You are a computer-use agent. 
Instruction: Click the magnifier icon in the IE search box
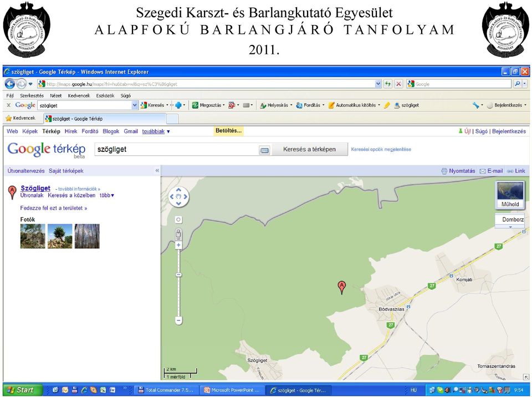[517, 84]
